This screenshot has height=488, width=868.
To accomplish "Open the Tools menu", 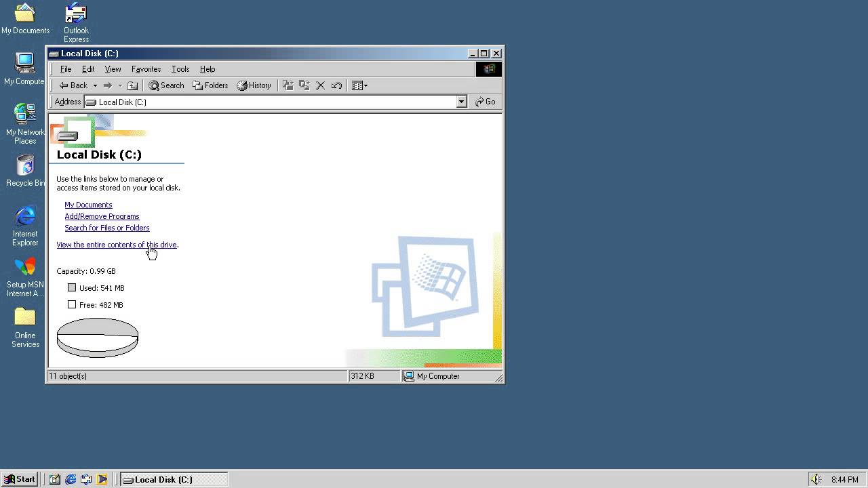I will click(x=180, y=69).
